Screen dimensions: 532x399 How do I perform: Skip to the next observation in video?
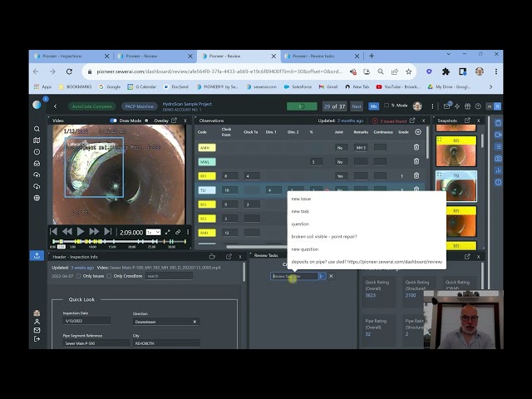tap(107, 232)
